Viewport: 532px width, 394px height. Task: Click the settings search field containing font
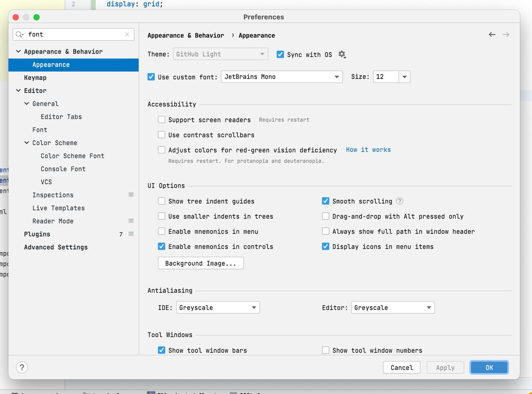click(x=74, y=35)
